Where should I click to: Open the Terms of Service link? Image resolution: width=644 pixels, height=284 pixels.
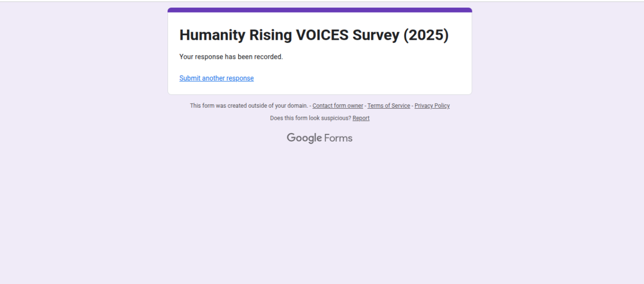pyautogui.click(x=388, y=106)
